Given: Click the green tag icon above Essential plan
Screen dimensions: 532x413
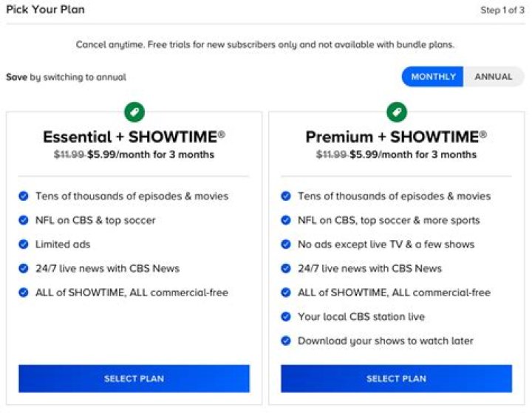Looking at the screenshot, I should tap(134, 112).
